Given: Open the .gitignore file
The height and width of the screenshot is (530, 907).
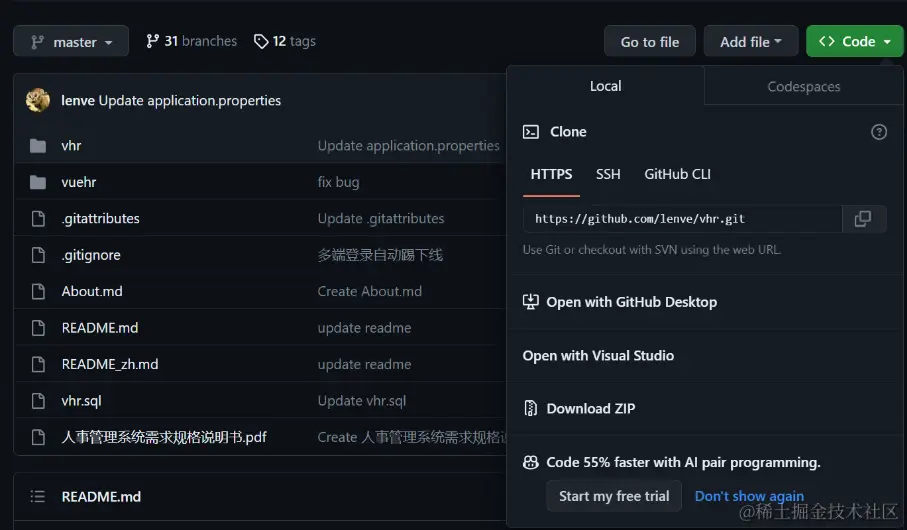Looking at the screenshot, I should 91,255.
